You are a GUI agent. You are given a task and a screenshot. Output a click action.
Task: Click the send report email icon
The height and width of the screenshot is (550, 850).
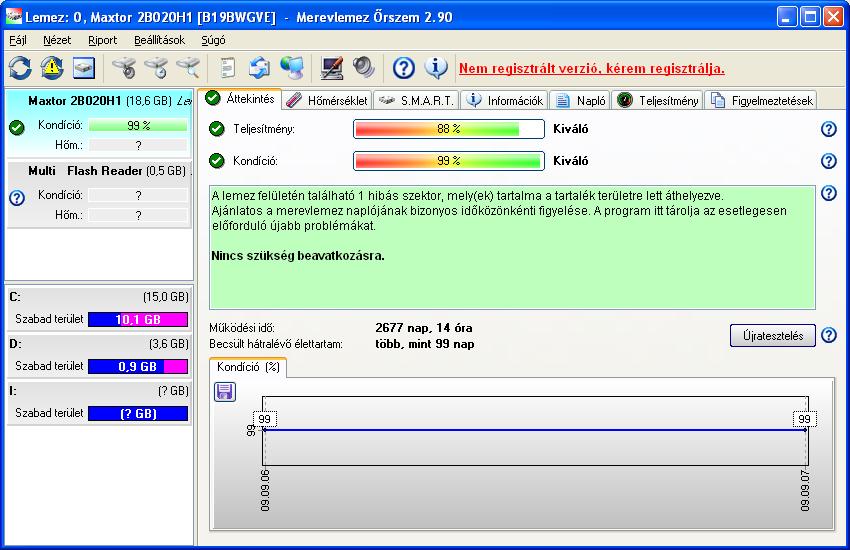pyautogui.click(x=260, y=68)
